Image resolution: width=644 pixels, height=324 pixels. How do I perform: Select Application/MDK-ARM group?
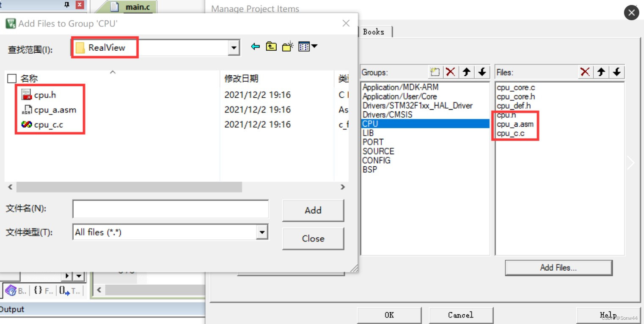coord(400,87)
